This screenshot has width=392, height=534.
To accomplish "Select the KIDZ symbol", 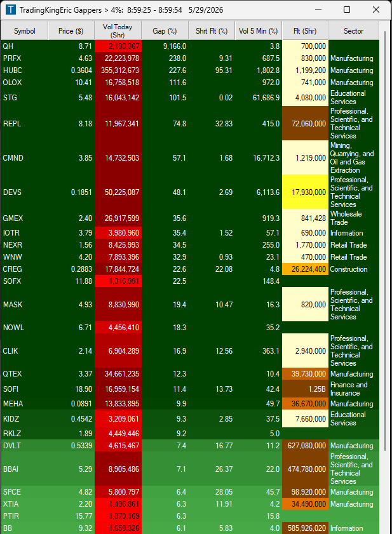I will pyautogui.click(x=11, y=419).
